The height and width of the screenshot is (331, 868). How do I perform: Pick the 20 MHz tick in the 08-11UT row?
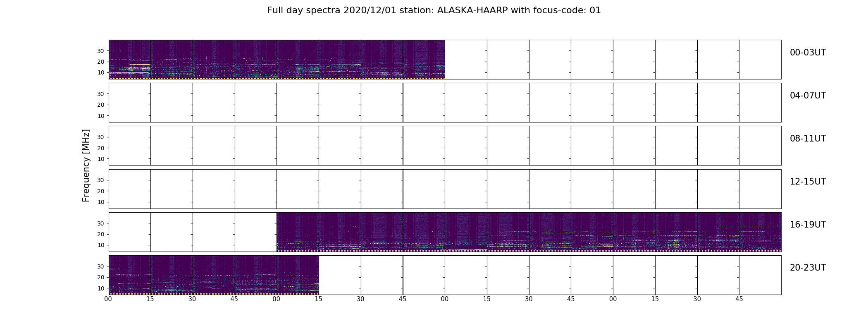pyautogui.click(x=101, y=148)
